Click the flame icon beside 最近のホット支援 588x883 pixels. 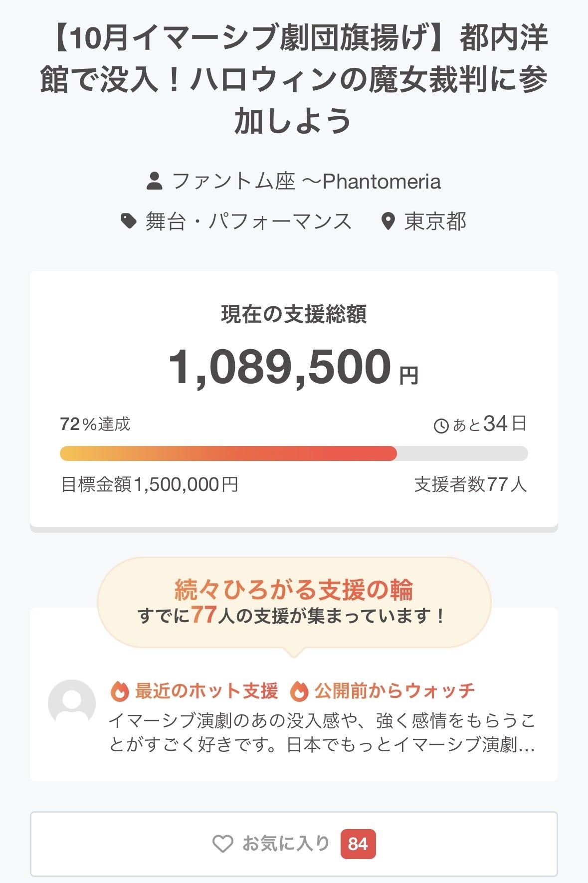(120, 691)
